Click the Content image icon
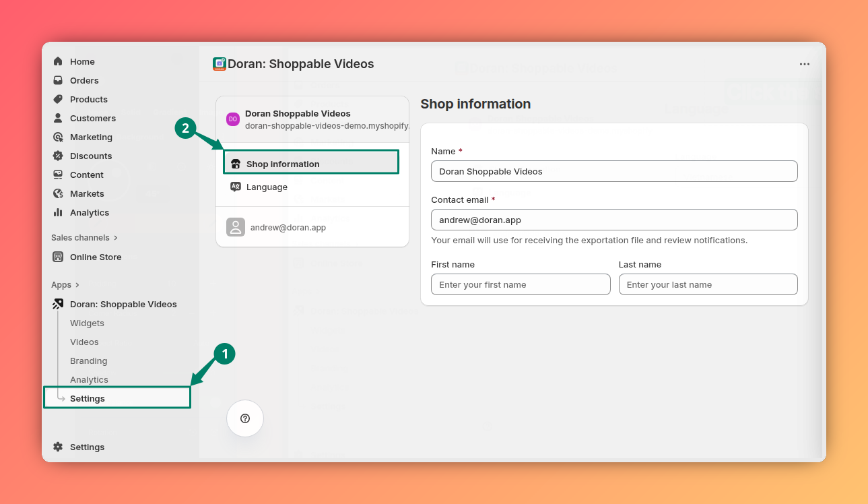This screenshot has width=868, height=504. (58, 175)
